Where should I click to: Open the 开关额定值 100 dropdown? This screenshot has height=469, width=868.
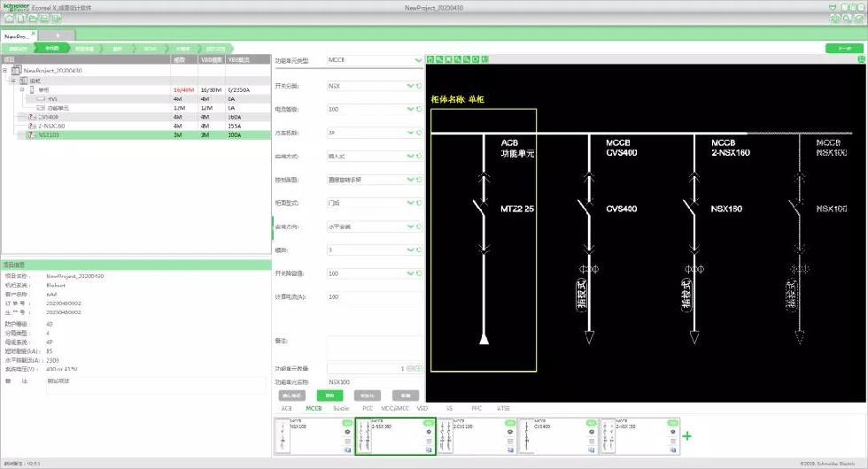click(x=410, y=273)
